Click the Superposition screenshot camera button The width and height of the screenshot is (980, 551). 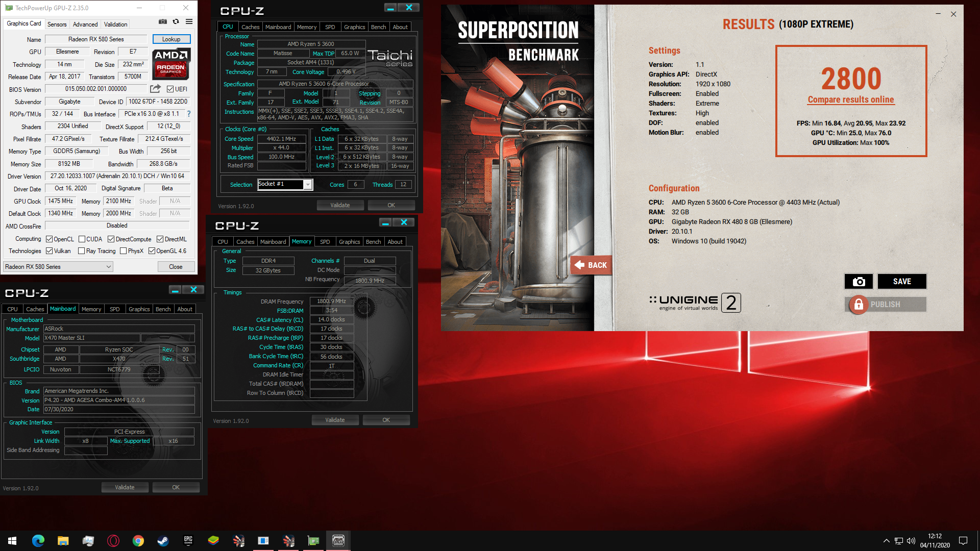[859, 282]
